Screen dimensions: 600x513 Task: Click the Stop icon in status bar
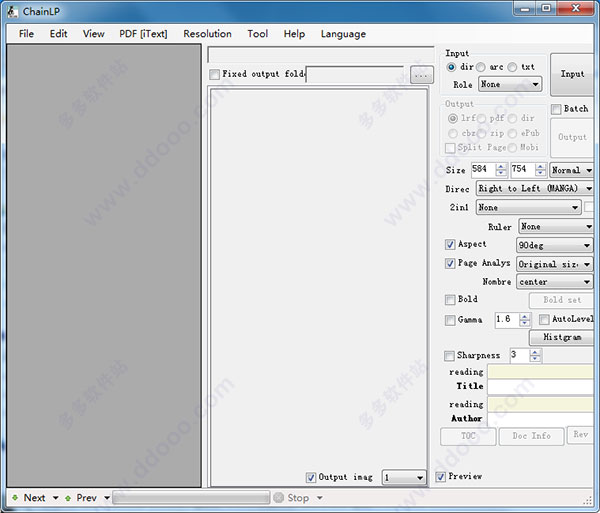(279, 497)
